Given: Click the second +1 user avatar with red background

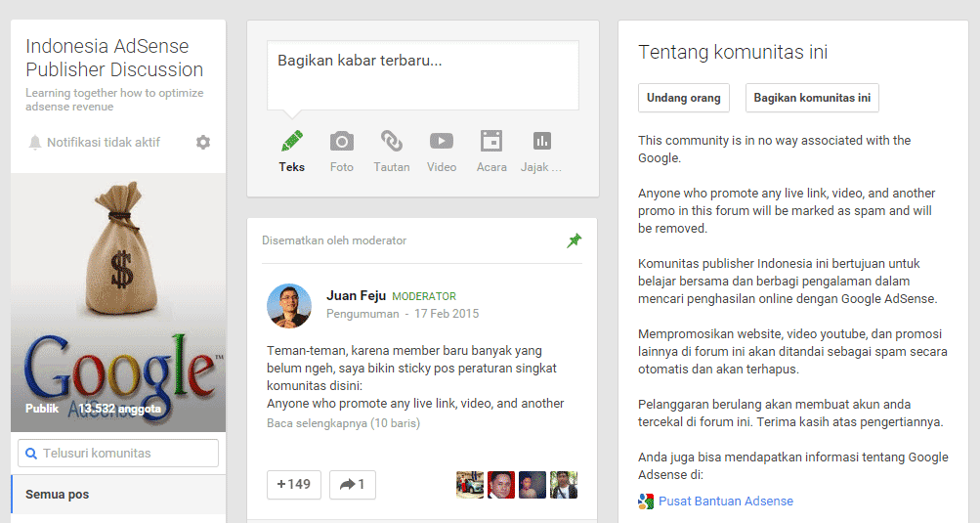Looking at the screenshot, I should point(501,485).
